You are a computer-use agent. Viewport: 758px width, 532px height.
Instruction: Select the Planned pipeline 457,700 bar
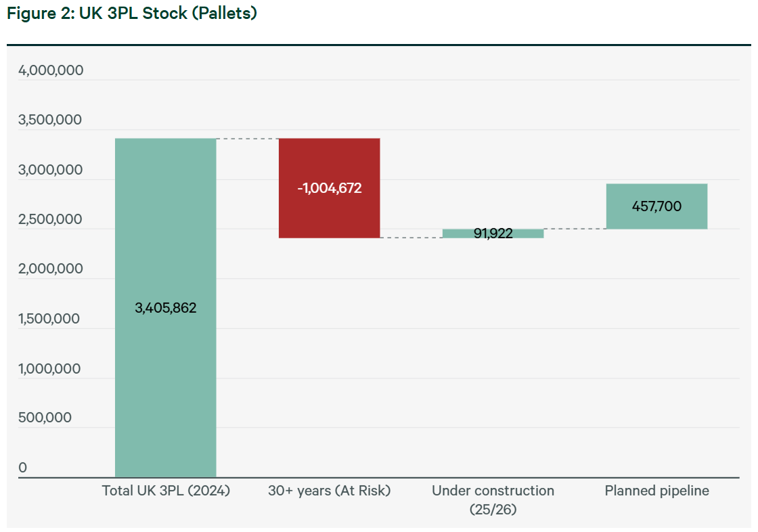coord(656,206)
